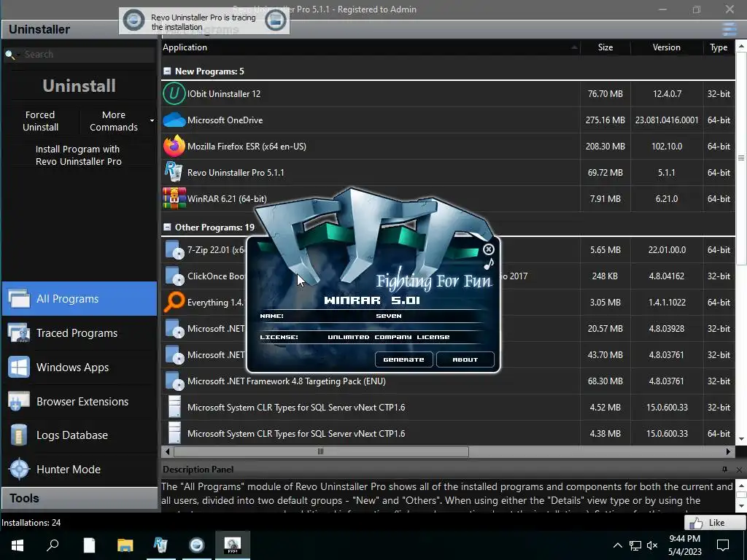Click the Revo Uninstaller taskbar icon
Screen dimensions: 747x560
(x=160, y=545)
